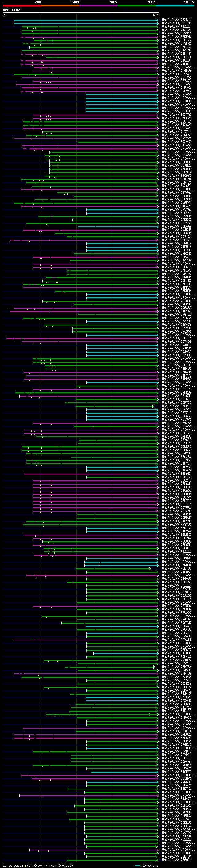Viewport: 197px width, 868px height.
Task: Select the UniRef100_B4FYI4 label
Action: pos(176,464)
